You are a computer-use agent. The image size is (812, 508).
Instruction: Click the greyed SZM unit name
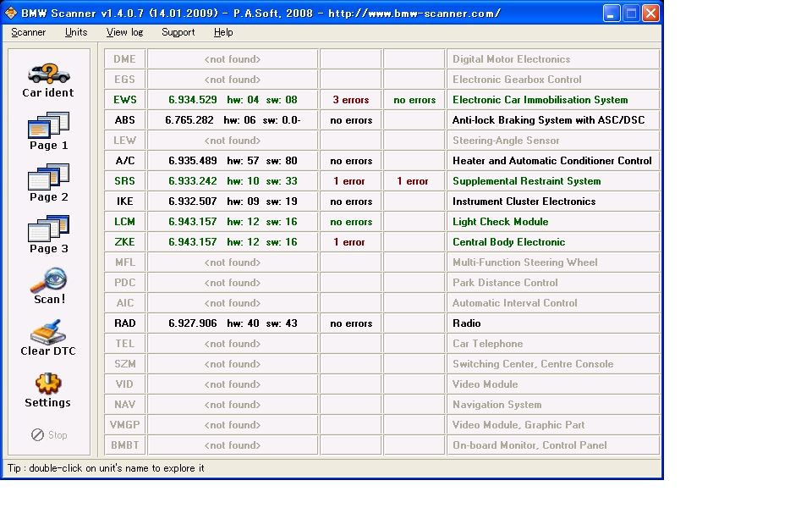pyautogui.click(x=125, y=364)
